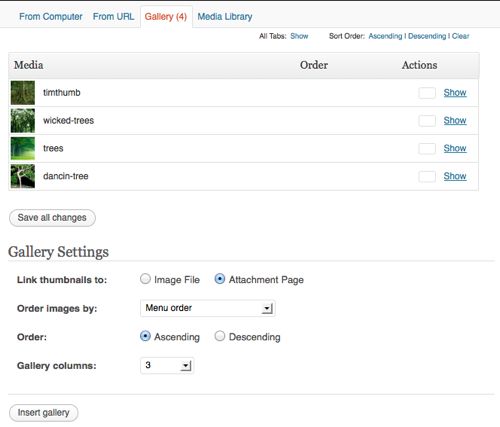Screen dimensions: 500x427
Task: Open the Media Library tab
Action: point(225,17)
